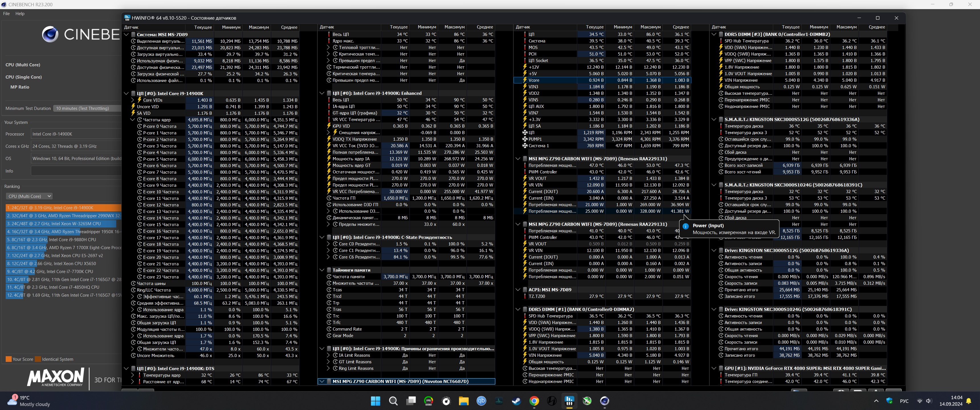Collapse the Система: MSI MS-7D89 sensor group
980x410 pixels.
(126, 34)
